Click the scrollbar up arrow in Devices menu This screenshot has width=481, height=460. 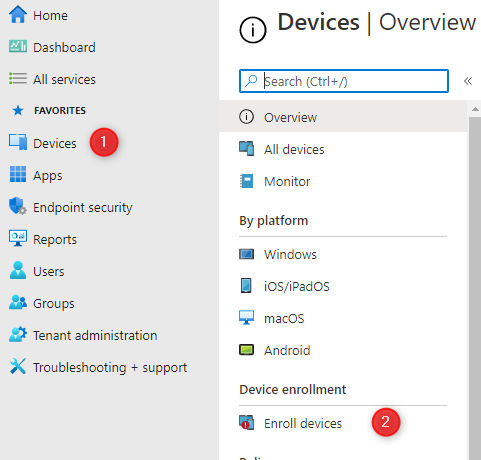[x=475, y=109]
